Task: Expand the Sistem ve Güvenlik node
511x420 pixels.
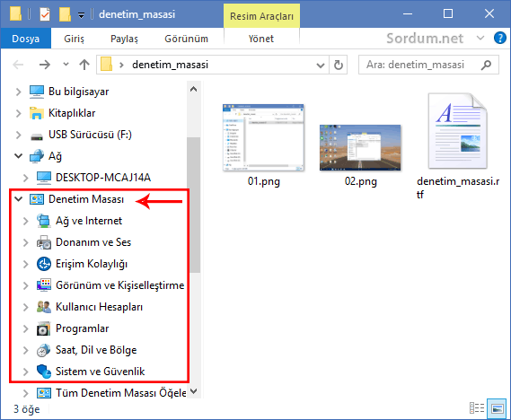Action: [25, 372]
